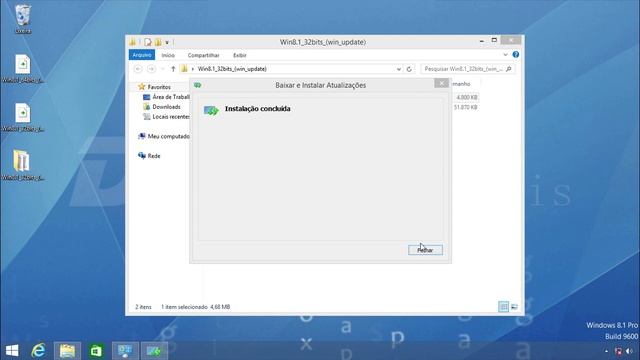Go forward in Explorer navigation
The image size is (640, 360).
(x=151, y=69)
